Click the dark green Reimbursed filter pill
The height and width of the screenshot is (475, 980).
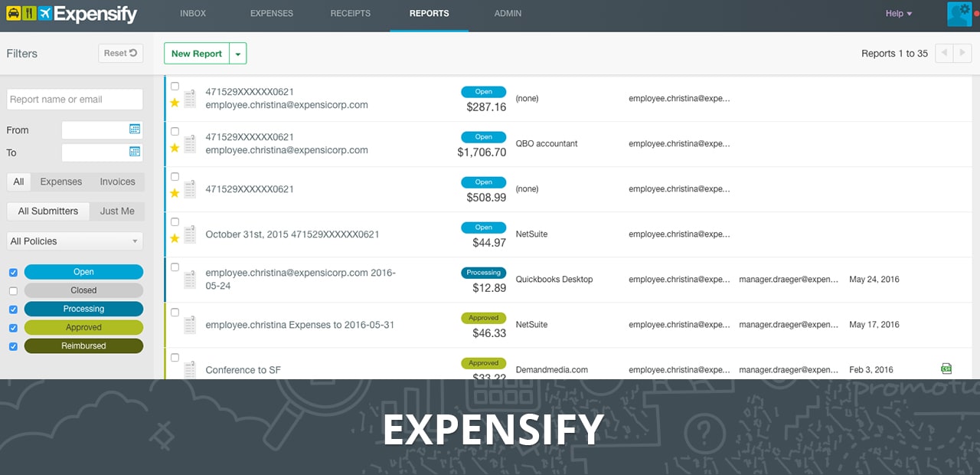(83, 346)
